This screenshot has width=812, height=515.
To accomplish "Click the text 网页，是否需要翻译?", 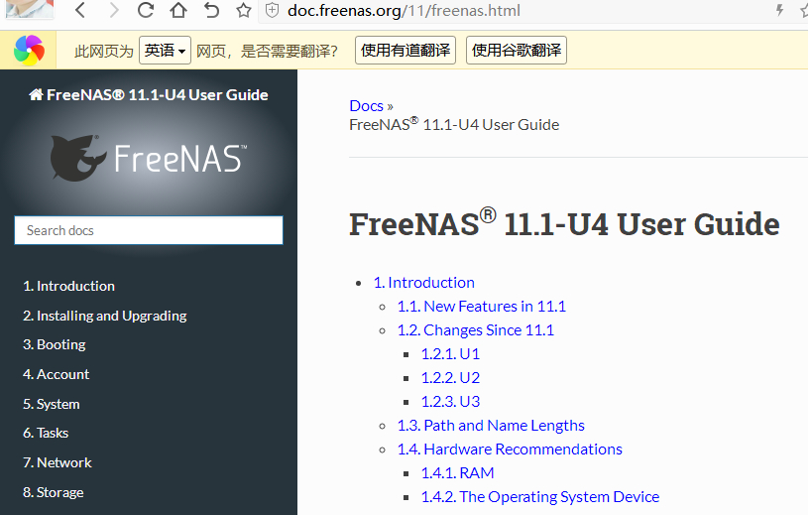I will tap(268, 51).
